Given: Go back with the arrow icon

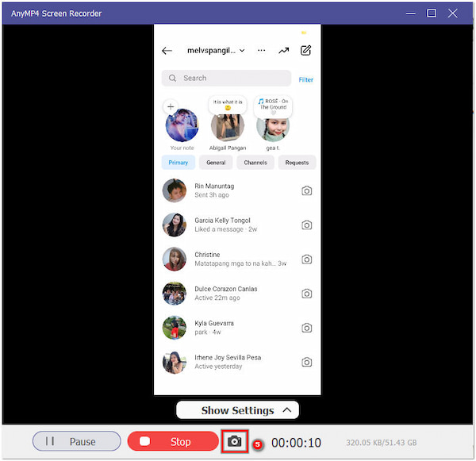Looking at the screenshot, I should click(167, 51).
